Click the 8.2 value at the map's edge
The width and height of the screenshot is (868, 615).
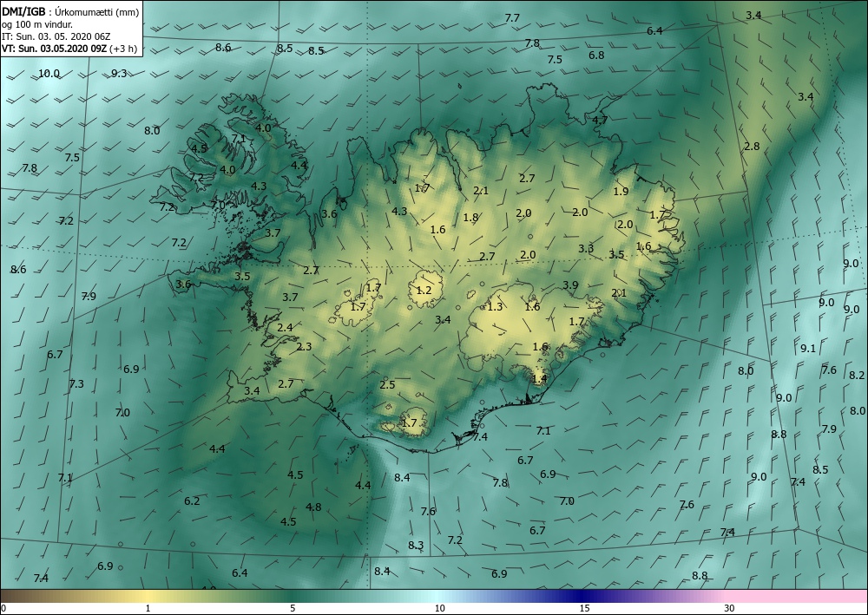coord(857,375)
